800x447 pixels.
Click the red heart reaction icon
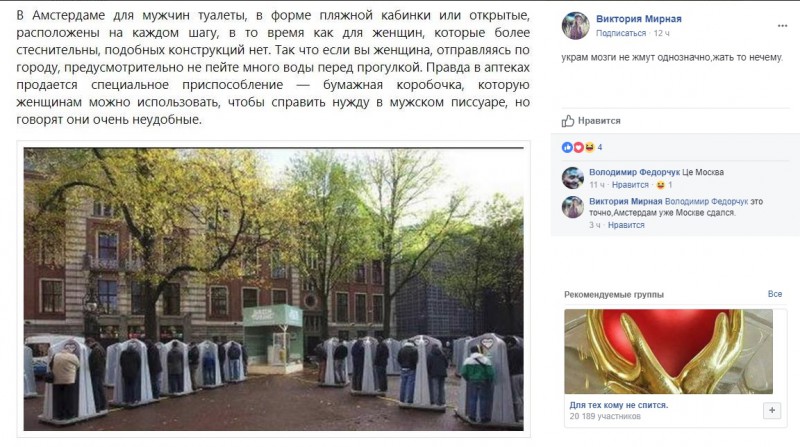tap(578, 147)
